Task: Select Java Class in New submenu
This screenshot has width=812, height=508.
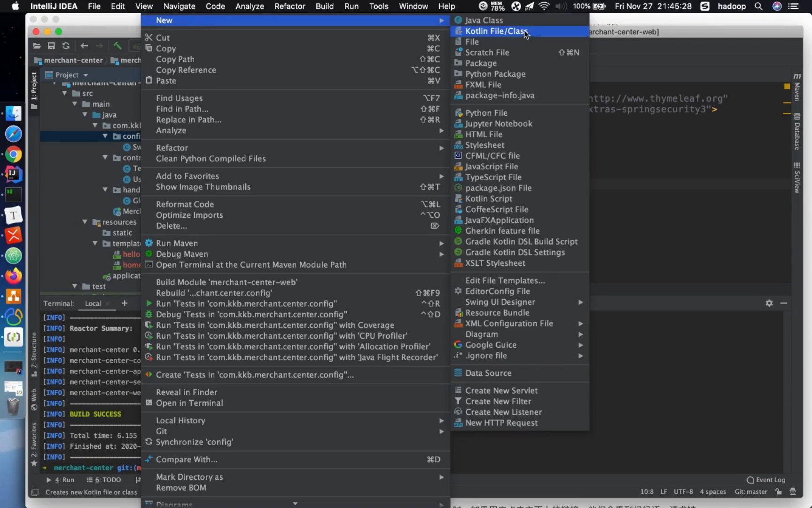Action: pyautogui.click(x=520, y=20)
